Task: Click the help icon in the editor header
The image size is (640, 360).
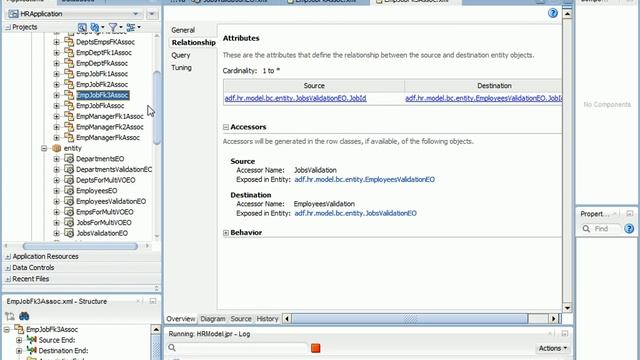Action: point(553,13)
